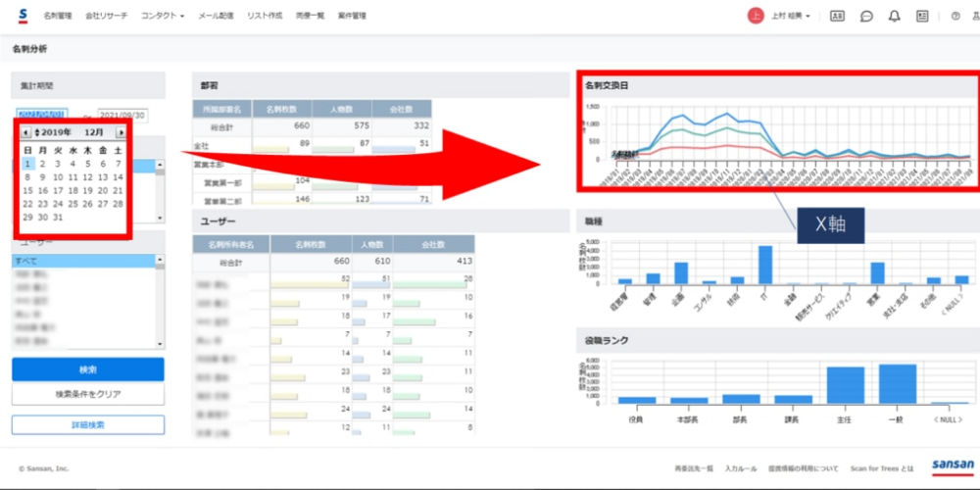Go to next month in calendar
980x490 pixels.
tap(121, 132)
